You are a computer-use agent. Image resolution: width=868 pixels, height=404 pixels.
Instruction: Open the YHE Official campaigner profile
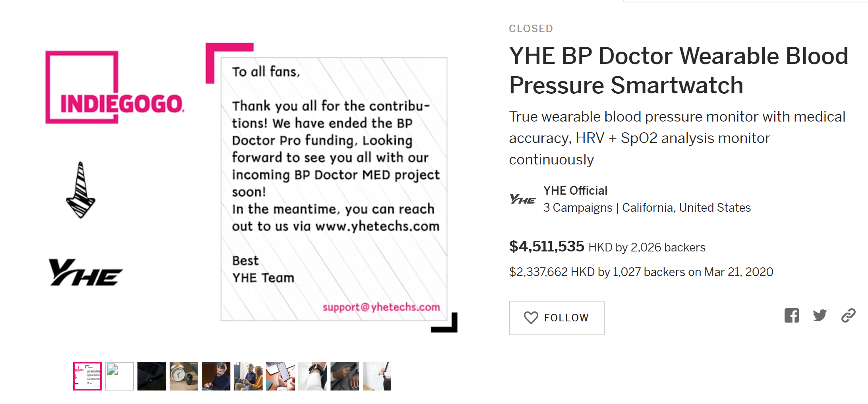(575, 191)
